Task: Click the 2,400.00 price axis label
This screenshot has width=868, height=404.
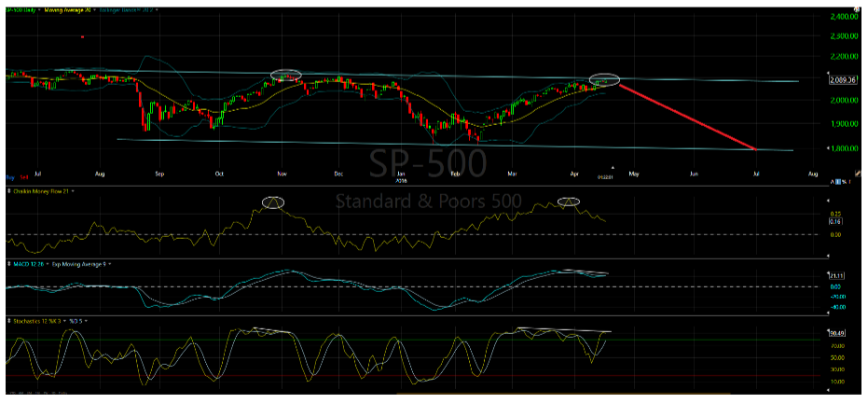Action: (844, 17)
